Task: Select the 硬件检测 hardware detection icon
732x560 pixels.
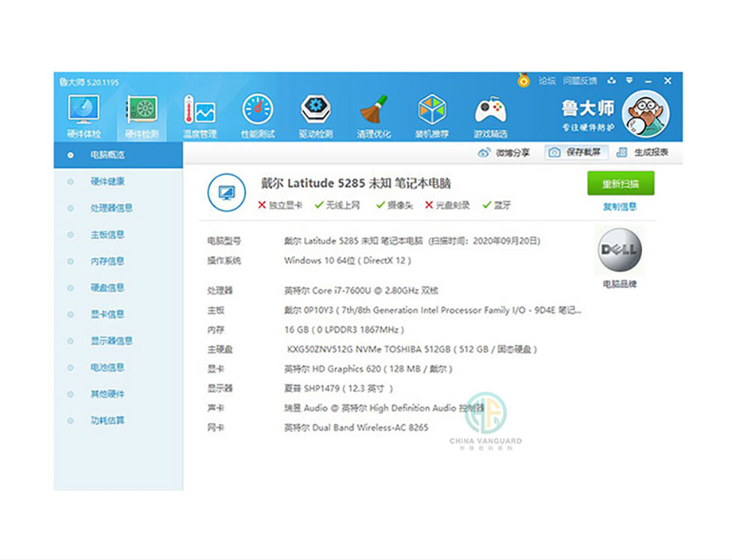Action: pos(142,116)
